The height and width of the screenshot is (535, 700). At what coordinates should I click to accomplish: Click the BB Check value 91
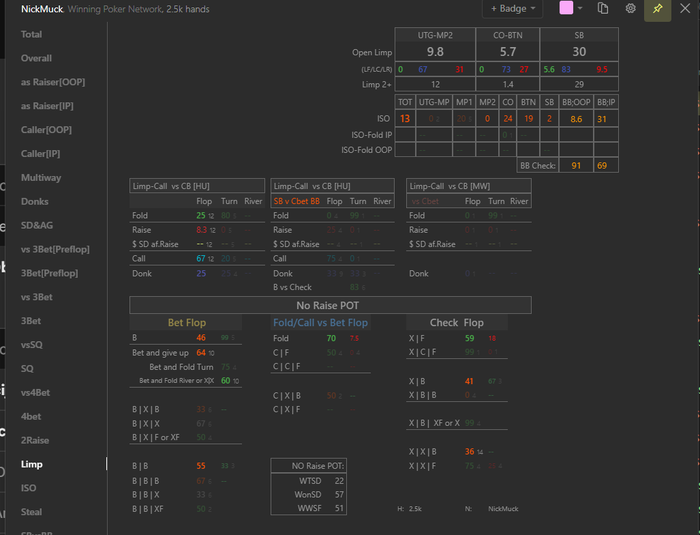pos(576,166)
